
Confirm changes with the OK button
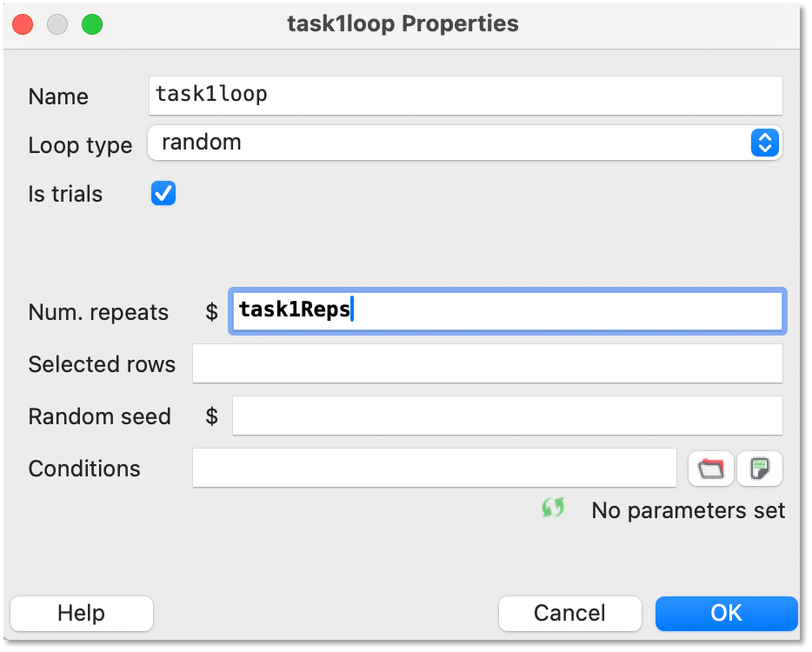726,613
